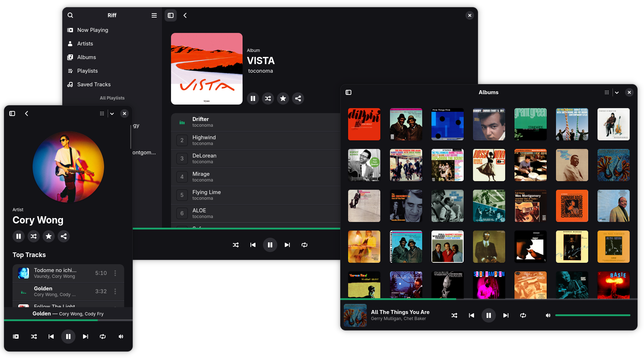
Task: Skip to previous track in main window
Action: pos(253,245)
